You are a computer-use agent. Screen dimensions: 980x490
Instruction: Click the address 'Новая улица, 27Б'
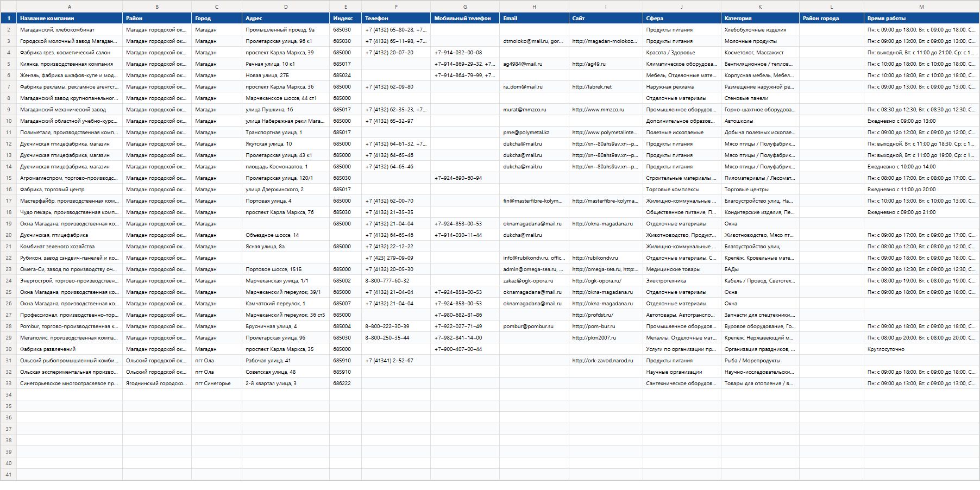coord(286,76)
